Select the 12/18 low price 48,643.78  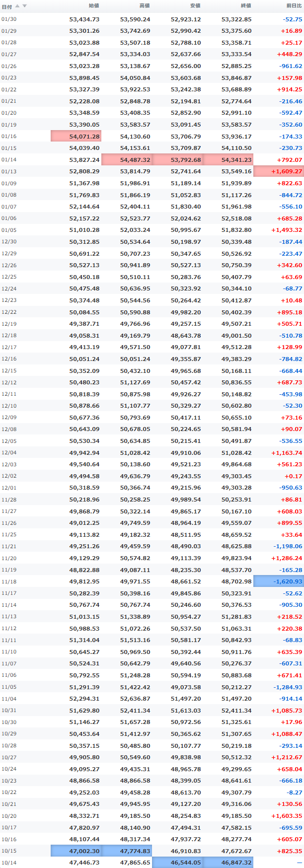tap(186, 336)
